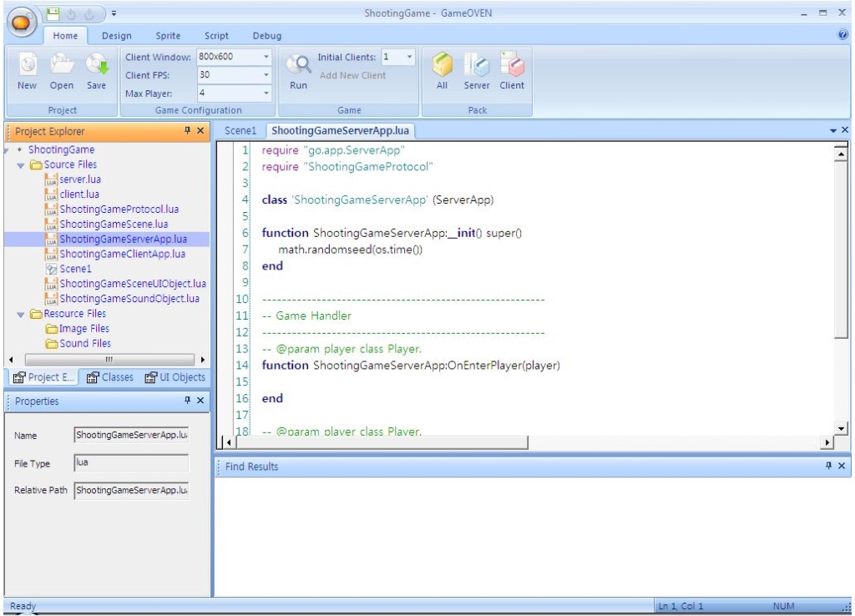Switch to the Sprite ribbon tab
The width and height of the screenshot is (855, 616).
[x=168, y=35]
